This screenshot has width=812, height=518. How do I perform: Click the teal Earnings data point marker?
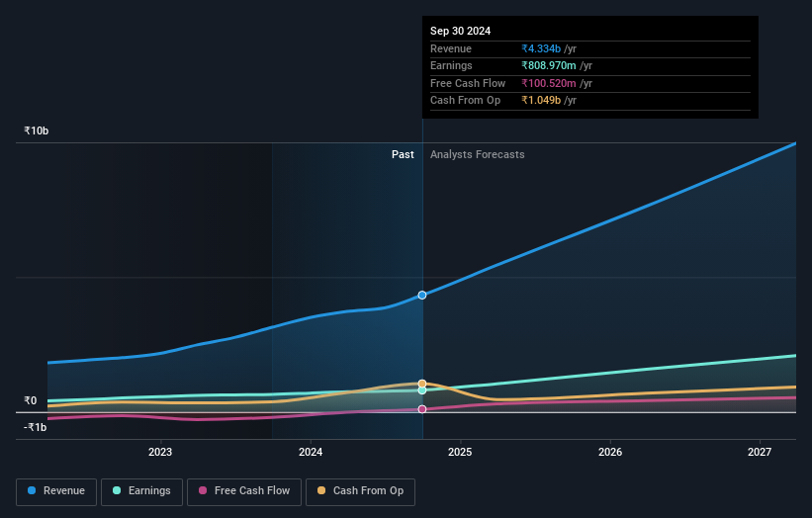point(422,390)
